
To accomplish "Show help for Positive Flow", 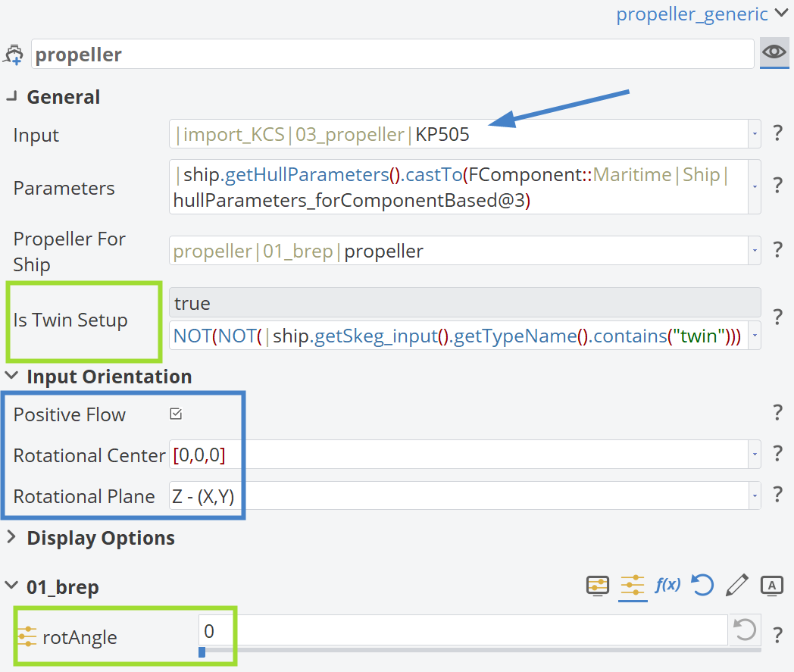I will (778, 413).
